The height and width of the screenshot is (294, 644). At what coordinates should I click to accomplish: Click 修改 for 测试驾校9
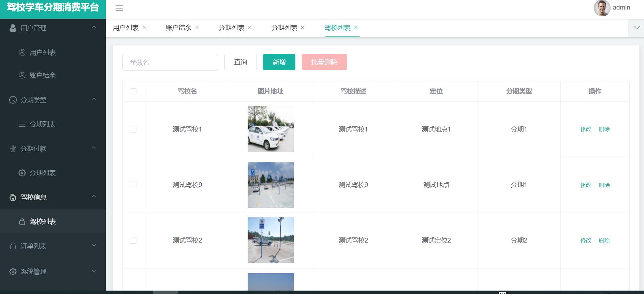586,185
